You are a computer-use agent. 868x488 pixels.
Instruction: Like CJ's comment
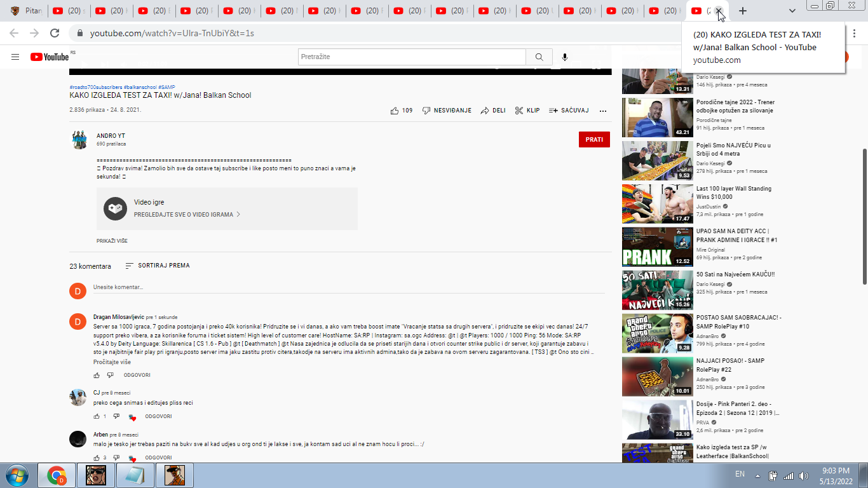[97, 416]
